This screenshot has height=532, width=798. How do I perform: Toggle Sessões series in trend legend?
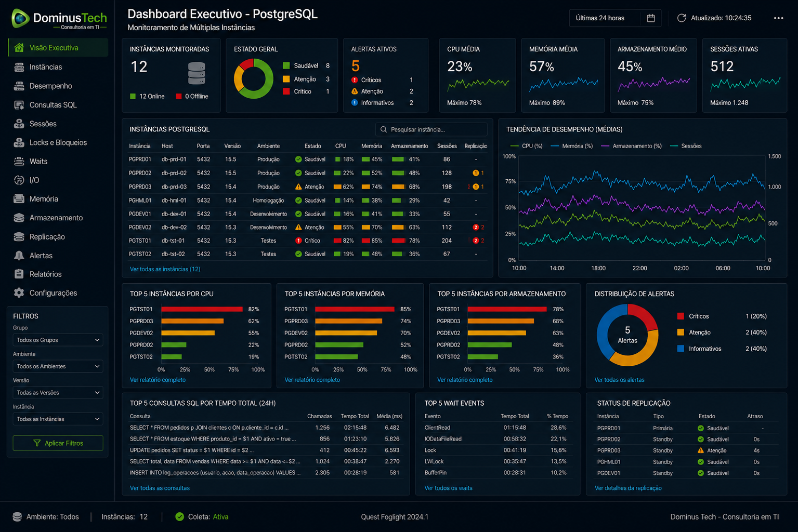[686, 146]
